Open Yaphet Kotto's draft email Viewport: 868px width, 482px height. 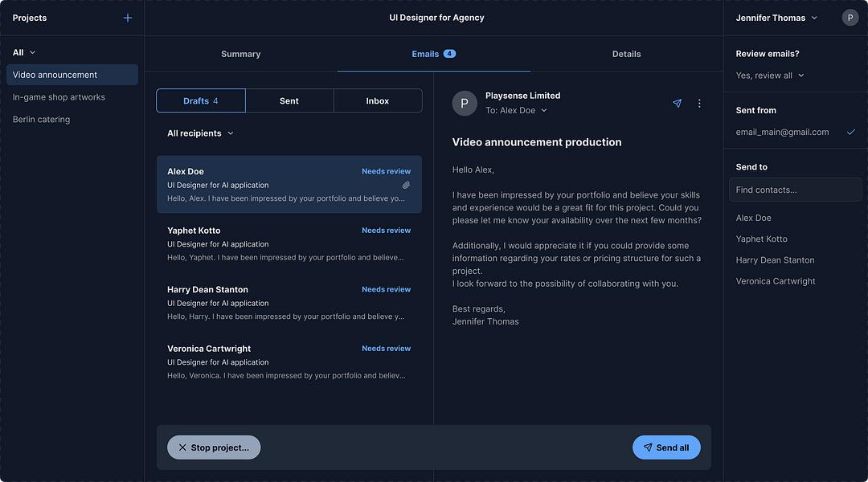pyautogui.click(x=289, y=243)
